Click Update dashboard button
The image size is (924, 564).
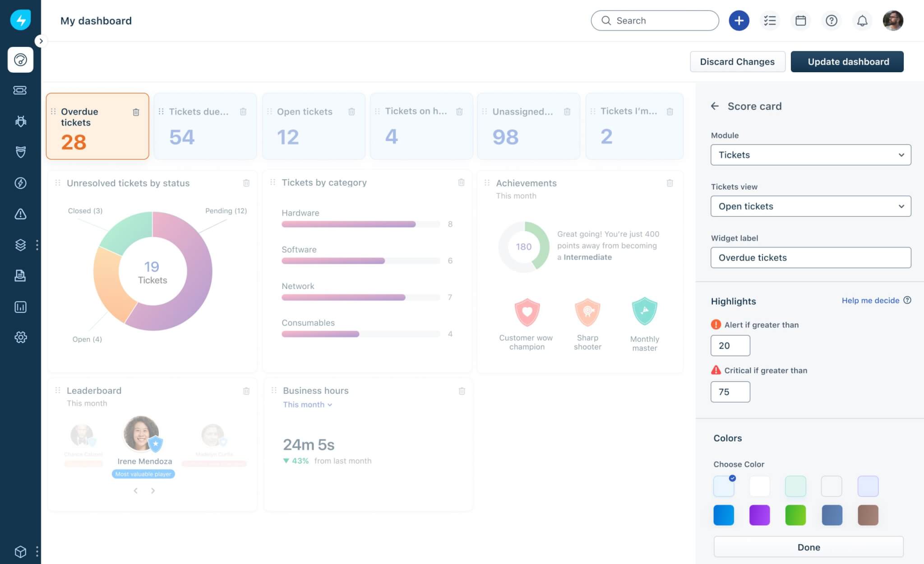click(x=847, y=62)
